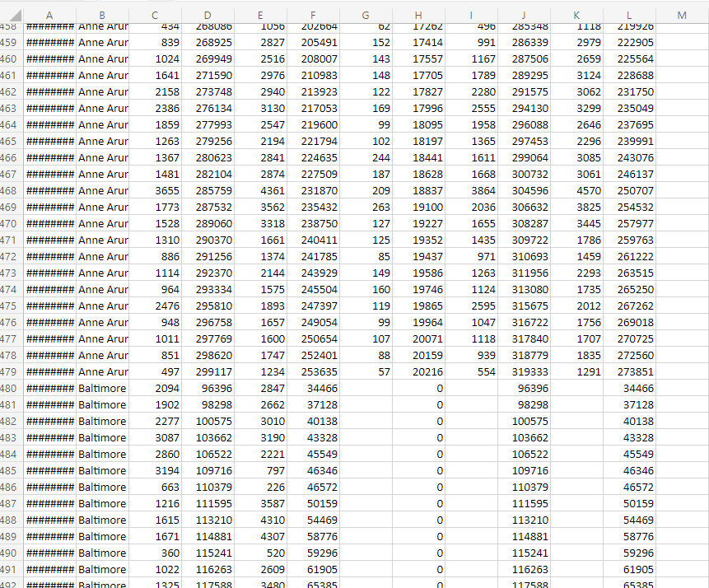Click the empty column M header
Viewport: 709px width, 588px height.
click(681, 15)
